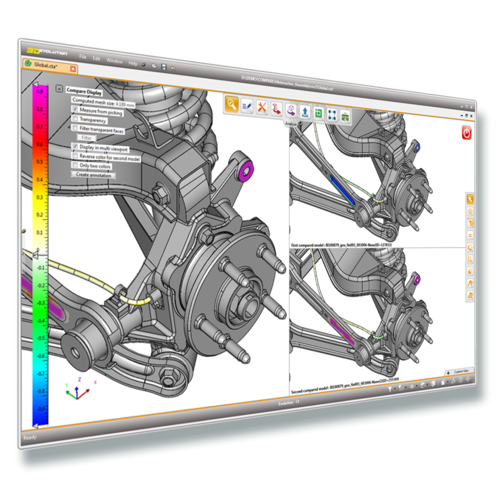The width and height of the screenshot is (500, 500).
Task: Tick Only two colors checkbox
Action: coord(75,165)
